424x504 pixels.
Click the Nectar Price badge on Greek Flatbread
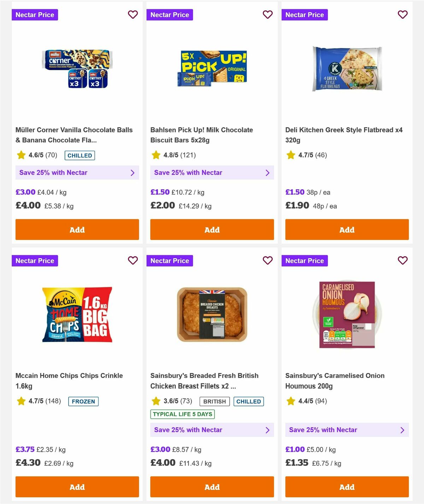click(x=305, y=14)
